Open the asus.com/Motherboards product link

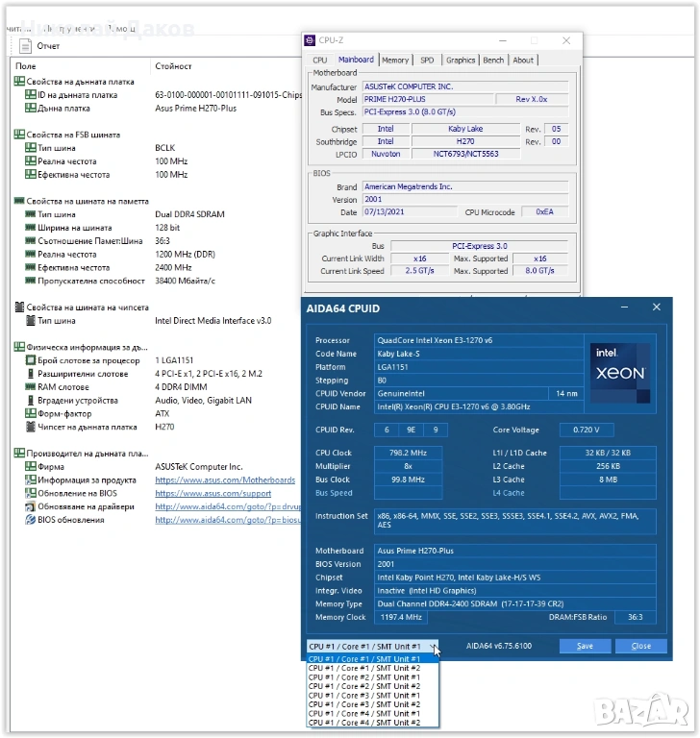pos(225,480)
